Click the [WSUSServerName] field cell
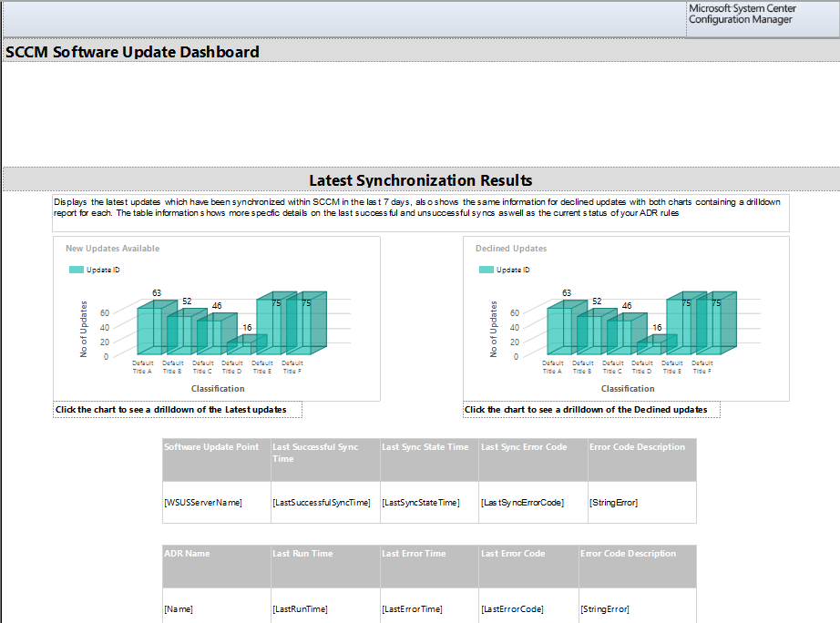Image resolution: width=840 pixels, height=623 pixels. click(217, 503)
